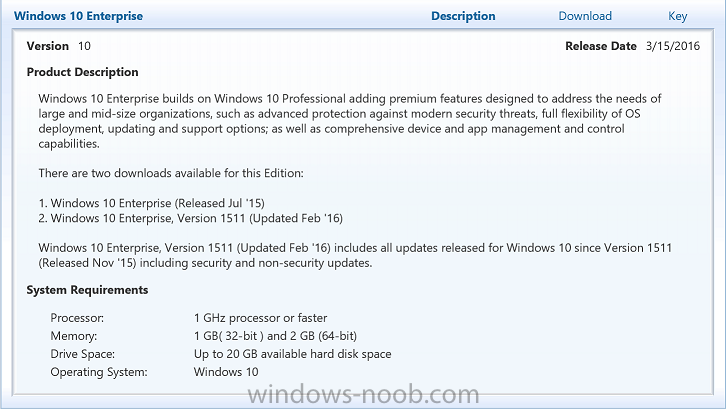Click the windows-noob.com watermark
Viewport: 726px width, 409px height.
pos(363,395)
